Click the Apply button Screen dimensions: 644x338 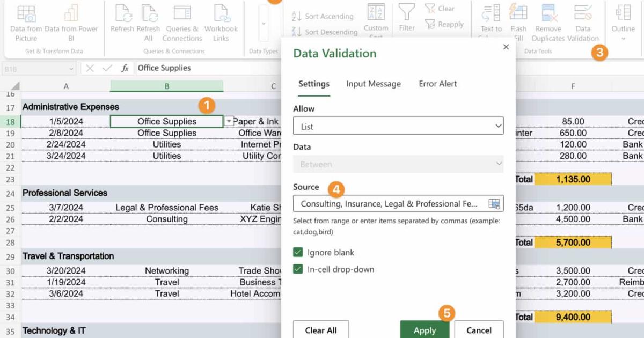pyautogui.click(x=425, y=330)
